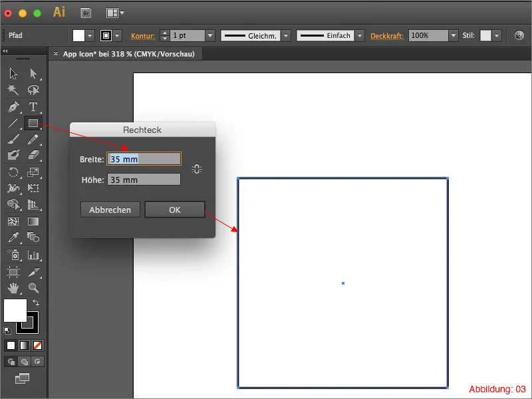Swap fill and stroke colors
The image size is (532, 399).
pyautogui.click(x=36, y=302)
